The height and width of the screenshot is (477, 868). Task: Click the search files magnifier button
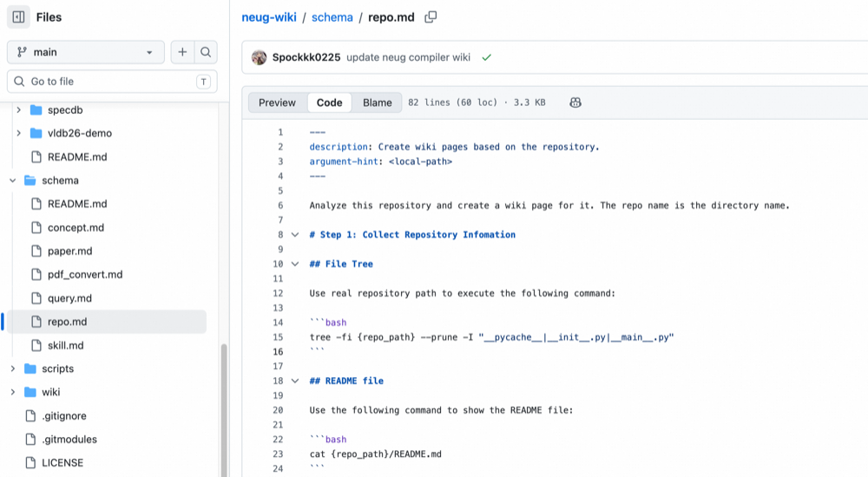206,52
